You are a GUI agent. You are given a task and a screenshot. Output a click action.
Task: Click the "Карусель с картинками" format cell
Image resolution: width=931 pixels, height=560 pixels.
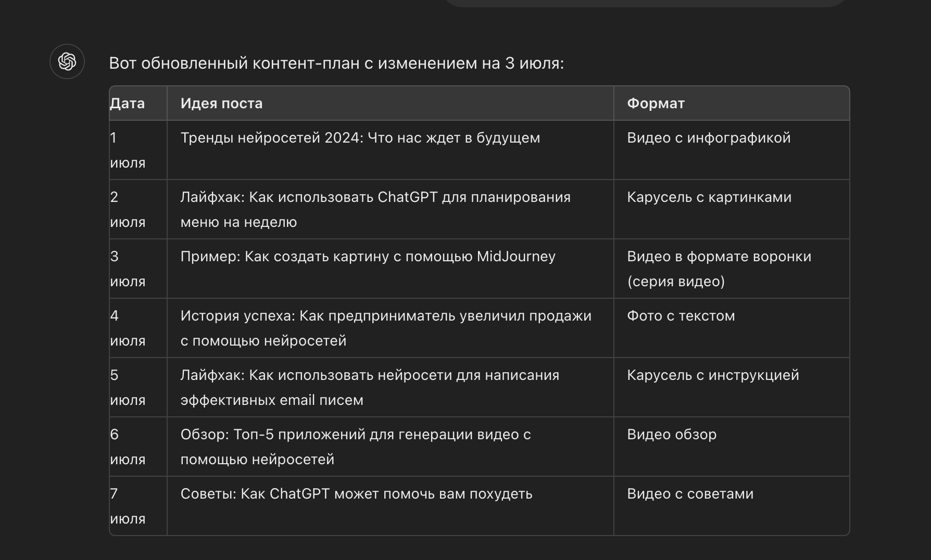732,210
